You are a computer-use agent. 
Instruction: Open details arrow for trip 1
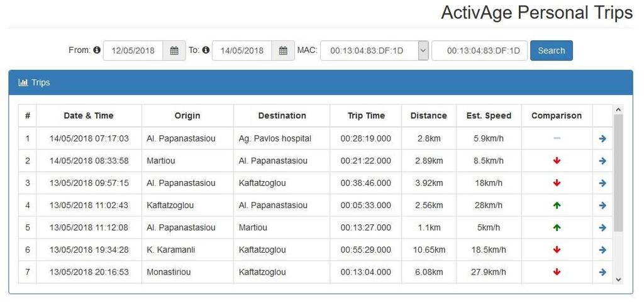click(x=602, y=139)
